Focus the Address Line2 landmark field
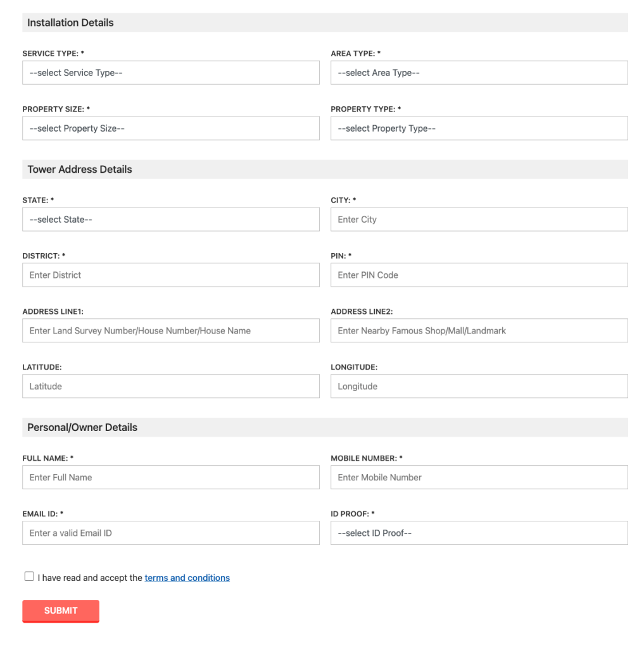The image size is (644, 648). 479,331
